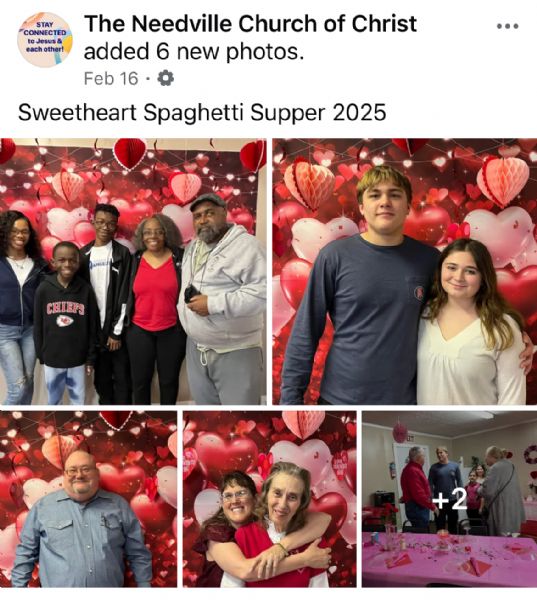The width and height of the screenshot is (537, 600).
Task: Visit The Needville Church of Christ page
Action: (x=250, y=24)
